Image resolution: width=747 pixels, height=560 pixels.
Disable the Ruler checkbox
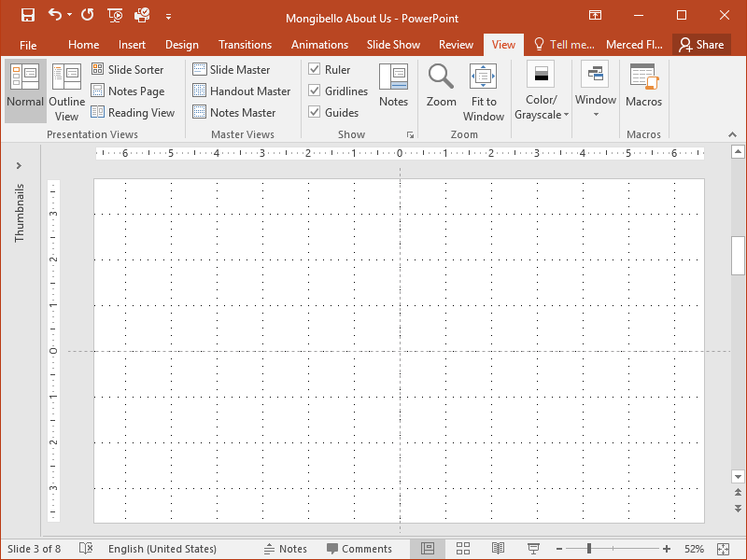[x=315, y=69]
